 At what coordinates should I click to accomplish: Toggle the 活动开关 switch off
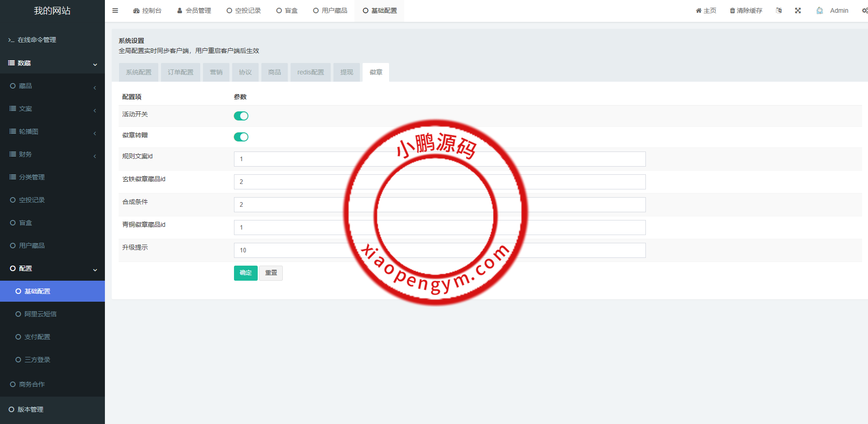pos(241,116)
